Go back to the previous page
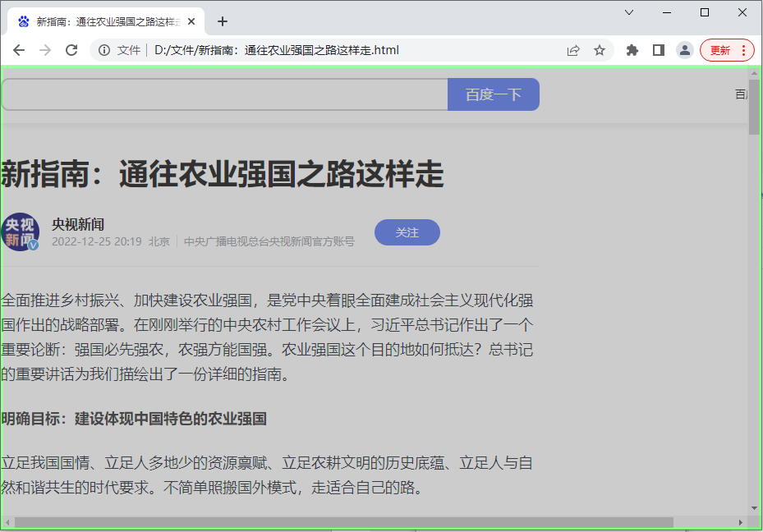763x532 pixels. (x=19, y=49)
